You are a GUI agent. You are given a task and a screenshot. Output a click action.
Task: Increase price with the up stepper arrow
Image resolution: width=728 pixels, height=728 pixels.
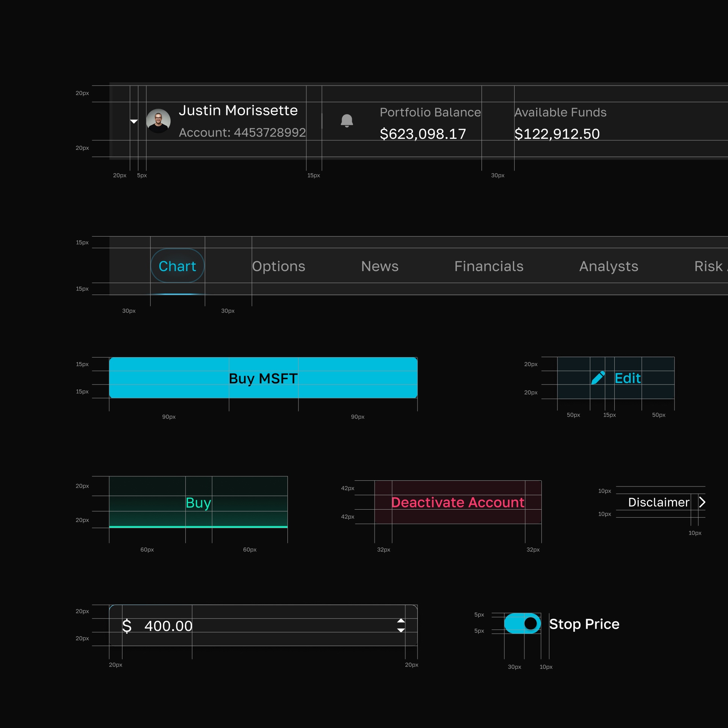pos(401,621)
